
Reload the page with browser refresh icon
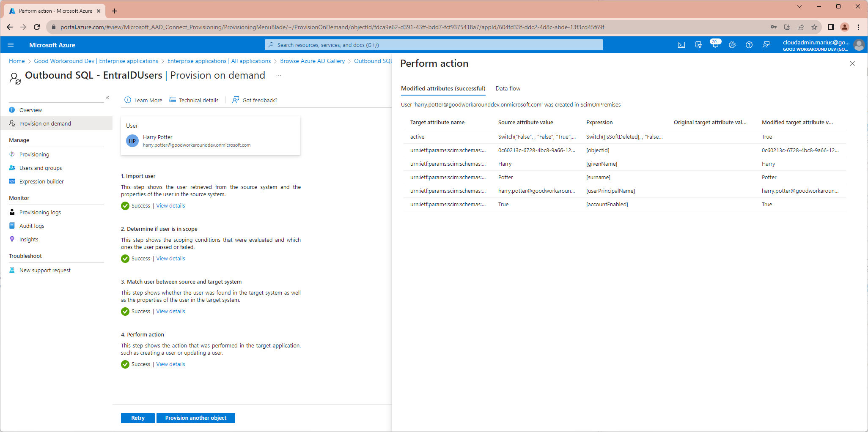click(x=37, y=27)
